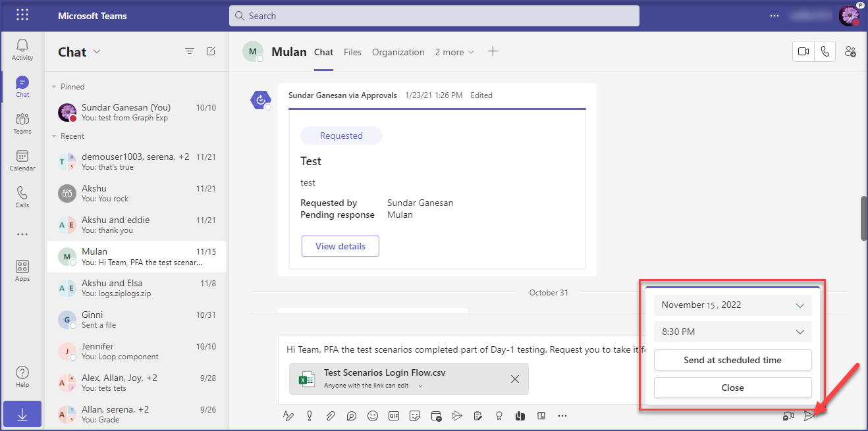The height and width of the screenshot is (431, 868).
Task: Open the app launcher waffle grid
Action: tap(22, 15)
